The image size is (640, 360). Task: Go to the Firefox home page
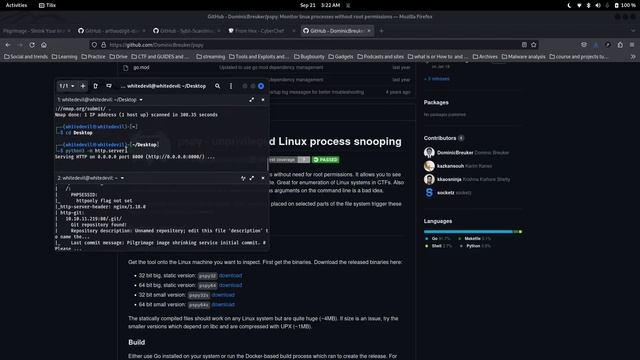tap(44, 45)
